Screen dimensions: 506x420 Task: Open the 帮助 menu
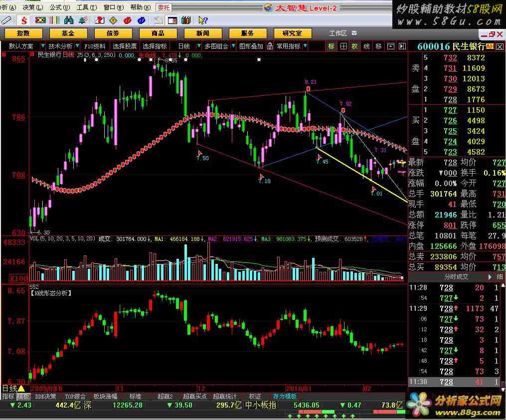[x=141, y=7]
